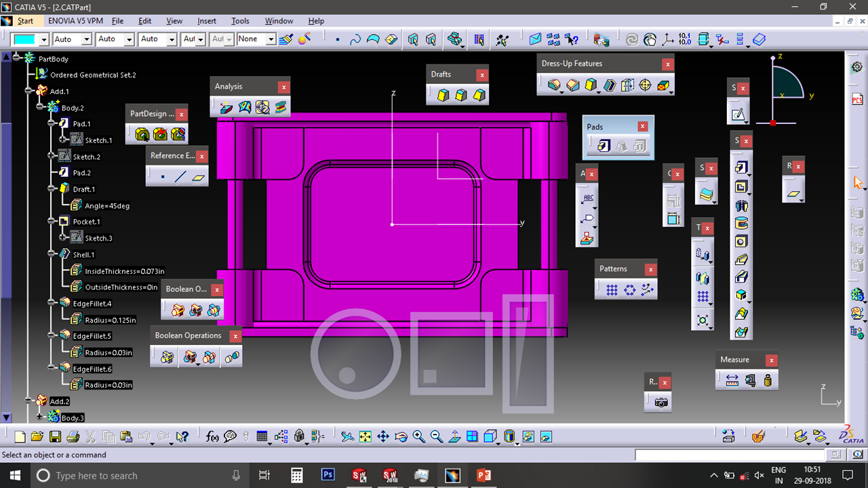Select the Chamfer tool in Dress-Up Features
The image size is (868, 488).
coord(573,85)
